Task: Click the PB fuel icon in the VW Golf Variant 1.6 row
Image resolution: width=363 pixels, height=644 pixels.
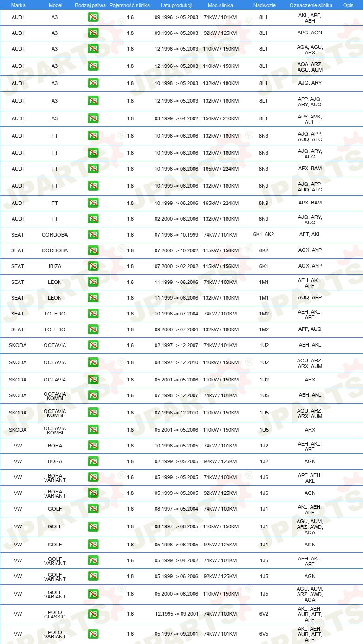Action: [93, 560]
